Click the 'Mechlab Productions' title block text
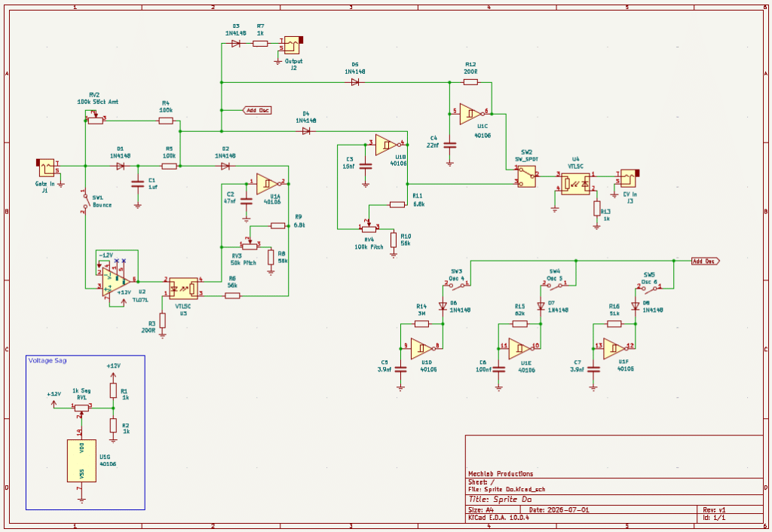772x532 pixels. [501, 473]
